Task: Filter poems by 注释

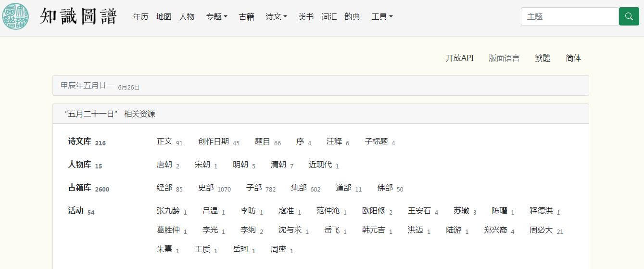Action: click(x=334, y=141)
